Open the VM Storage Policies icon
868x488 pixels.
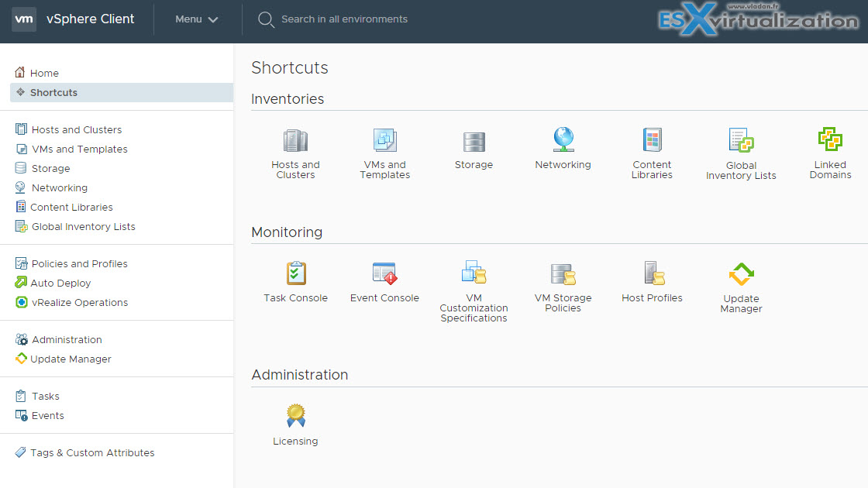pyautogui.click(x=563, y=273)
